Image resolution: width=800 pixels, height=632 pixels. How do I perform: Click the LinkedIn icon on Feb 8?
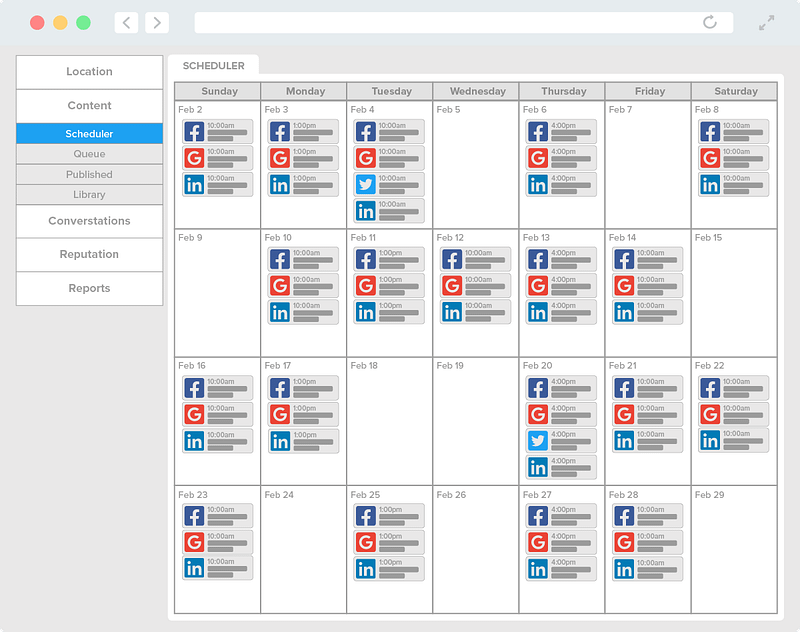click(x=710, y=184)
